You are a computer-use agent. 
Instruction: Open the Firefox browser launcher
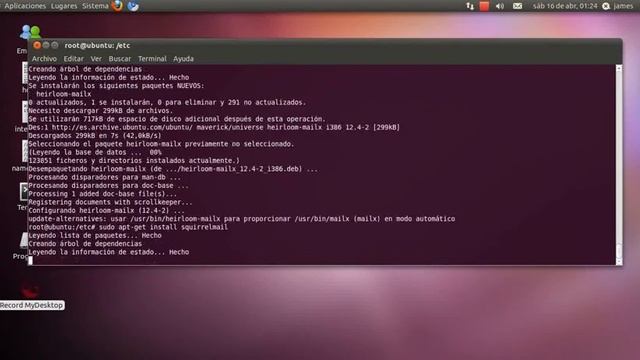click(x=117, y=6)
